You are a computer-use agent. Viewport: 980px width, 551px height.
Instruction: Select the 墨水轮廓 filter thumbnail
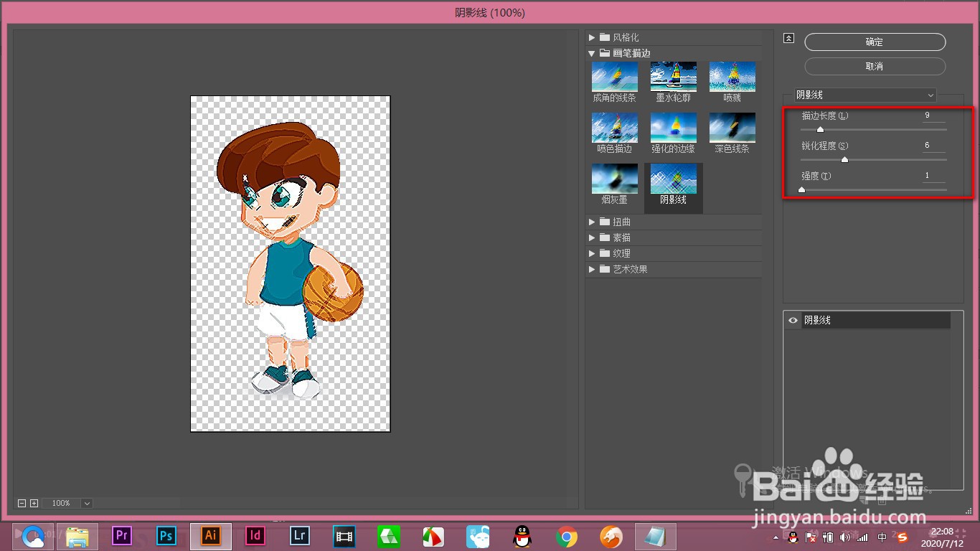(x=673, y=77)
